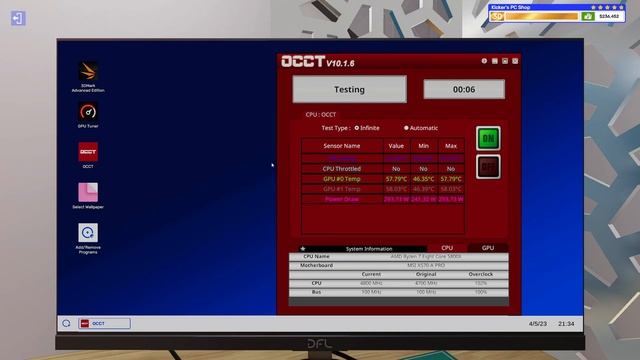Click the Min column header
The height and width of the screenshot is (360, 640).
coord(423,146)
